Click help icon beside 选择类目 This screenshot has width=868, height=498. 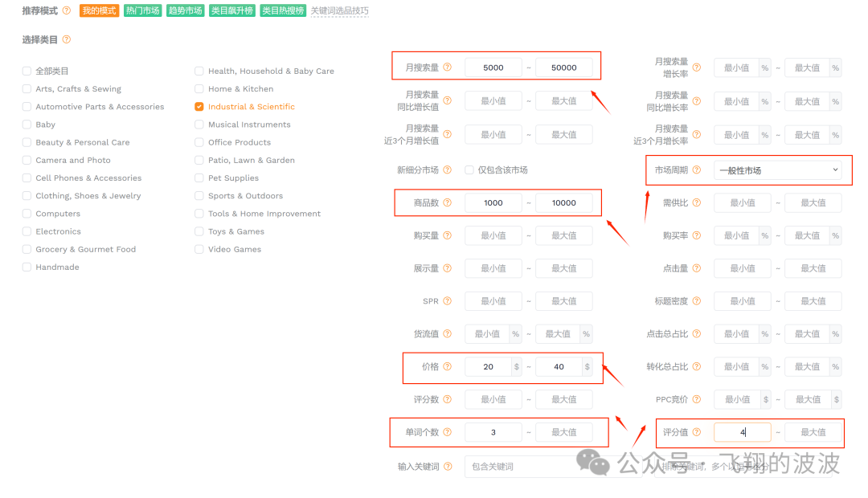[x=67, y=39]
